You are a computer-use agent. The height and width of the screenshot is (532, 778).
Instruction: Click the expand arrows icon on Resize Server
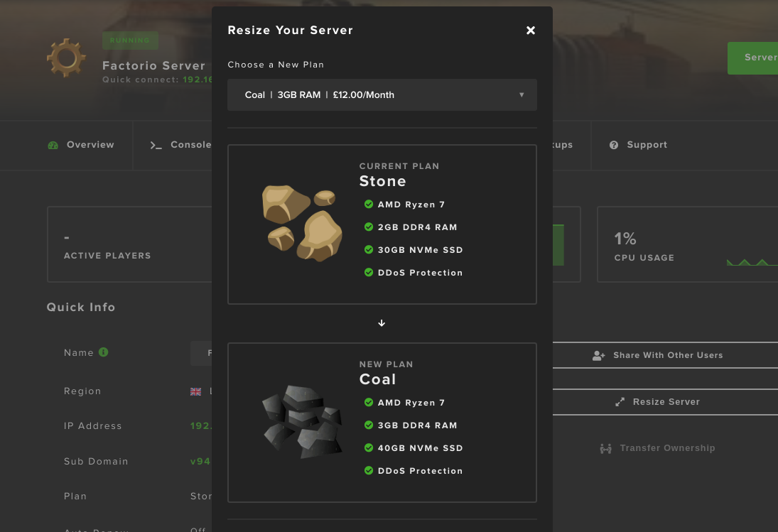click(x=620, y=402)
